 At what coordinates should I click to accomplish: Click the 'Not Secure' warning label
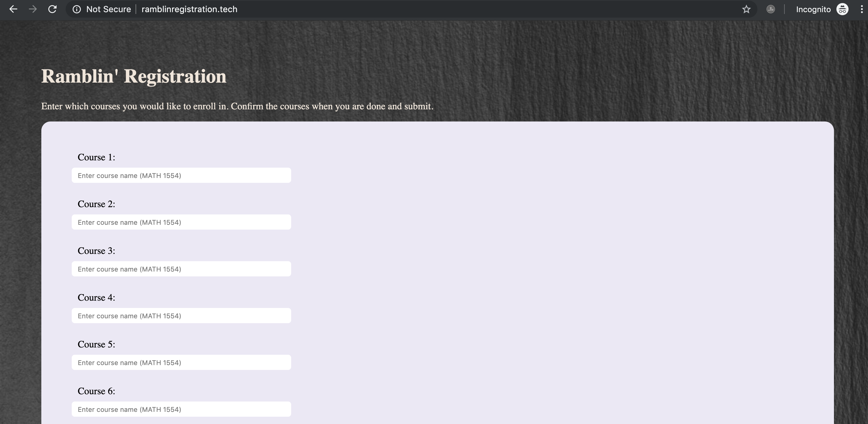coord(108,9)
